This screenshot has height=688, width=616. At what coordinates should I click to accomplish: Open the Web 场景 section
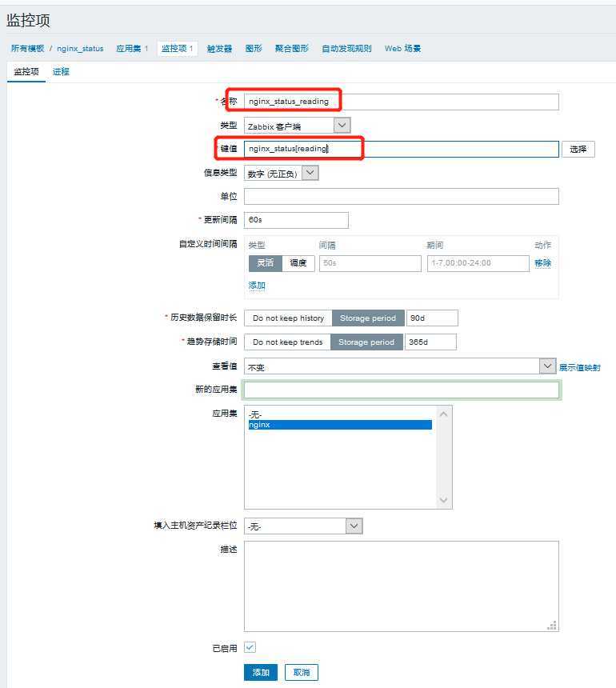coord(402,48)
